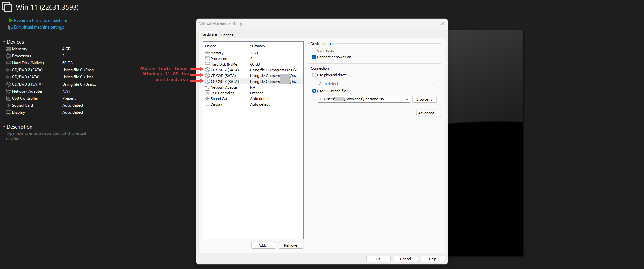
Task: Click the USB Controller icon in the dialog list
Action: tap(208, 93)
